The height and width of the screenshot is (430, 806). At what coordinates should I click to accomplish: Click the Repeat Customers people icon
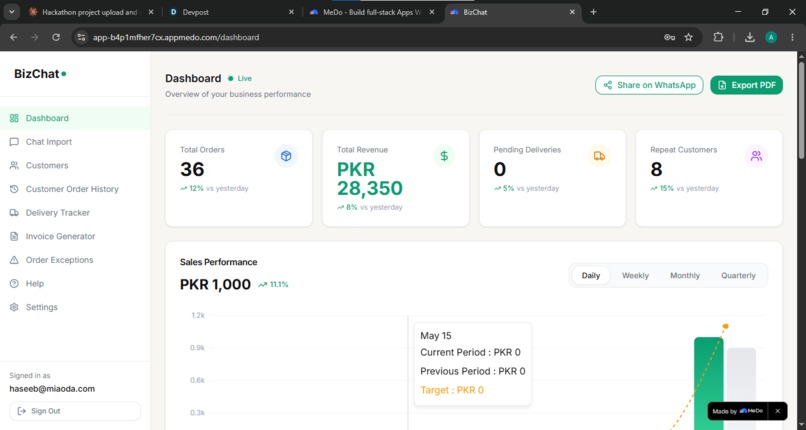756,156
